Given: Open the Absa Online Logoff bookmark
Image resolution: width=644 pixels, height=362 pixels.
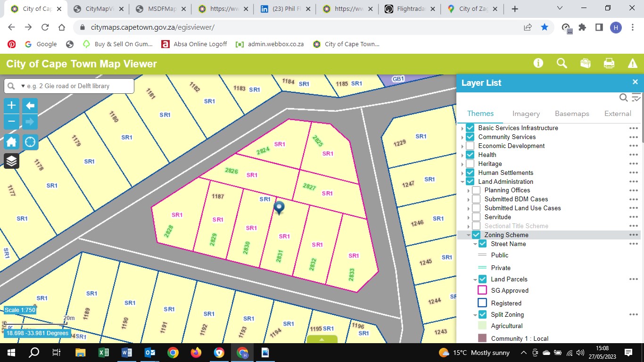Looking at the screenshot, I should (194, 44).
